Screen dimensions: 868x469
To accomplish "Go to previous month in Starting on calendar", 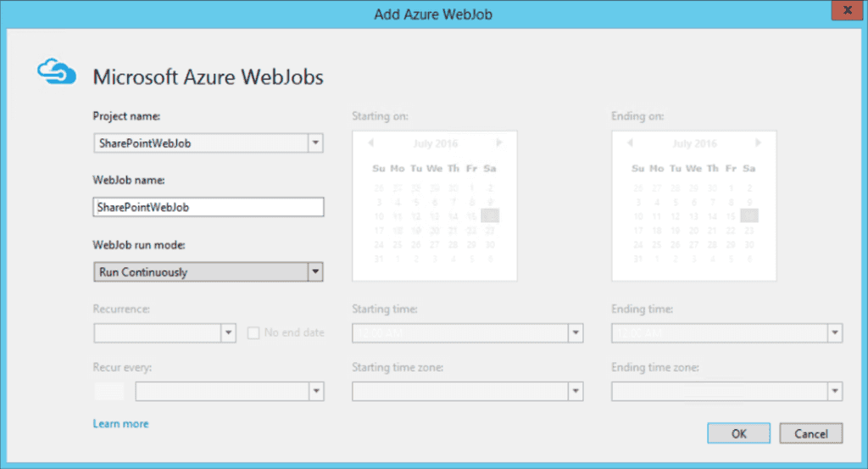I will pyautogui.click(x=371, y=143).
